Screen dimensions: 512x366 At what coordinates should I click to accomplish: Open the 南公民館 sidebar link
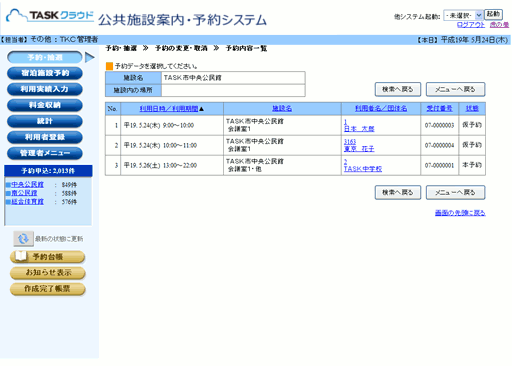(24, 193)
